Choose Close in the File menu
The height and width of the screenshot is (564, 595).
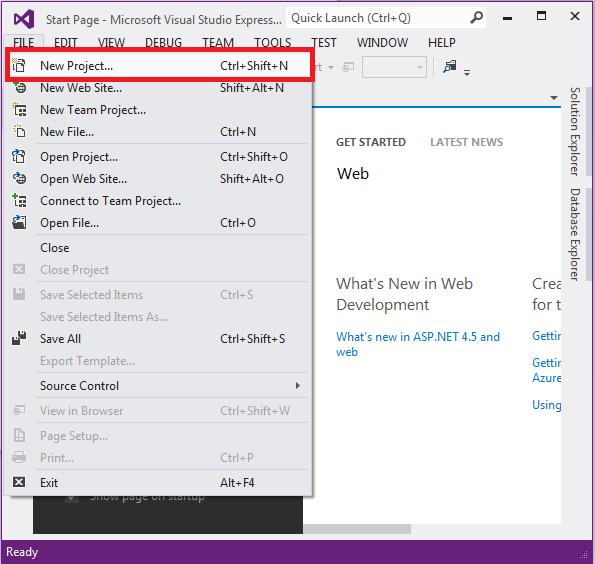159,248
